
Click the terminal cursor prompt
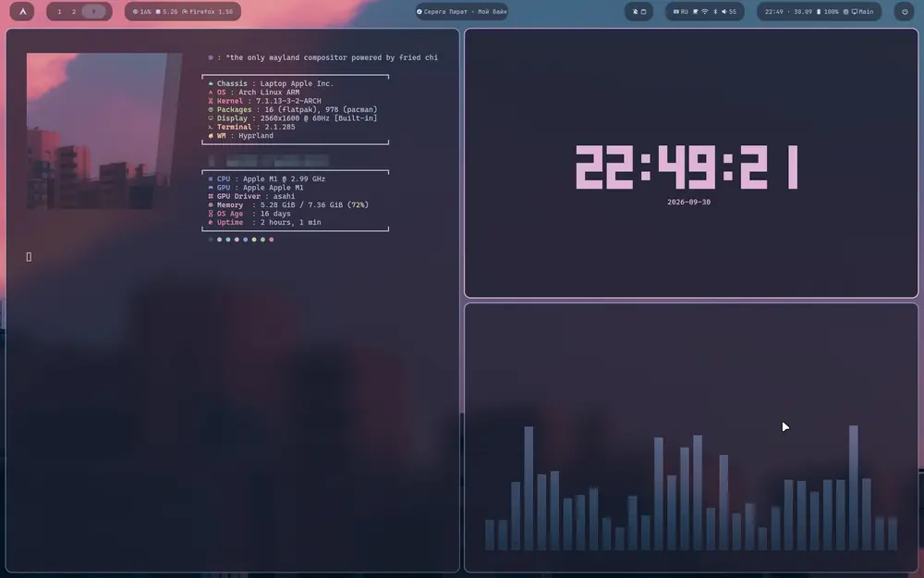tap(29, 256)
